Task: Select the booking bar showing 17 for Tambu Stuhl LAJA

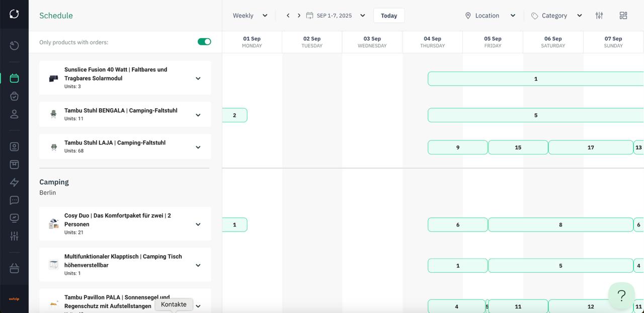Action: click(x=591, y=147)
